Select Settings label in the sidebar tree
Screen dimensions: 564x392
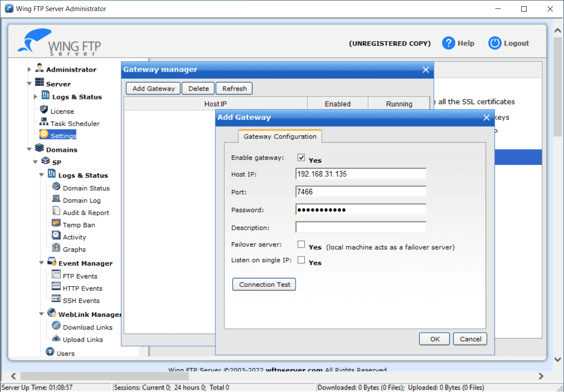[63, 135]
